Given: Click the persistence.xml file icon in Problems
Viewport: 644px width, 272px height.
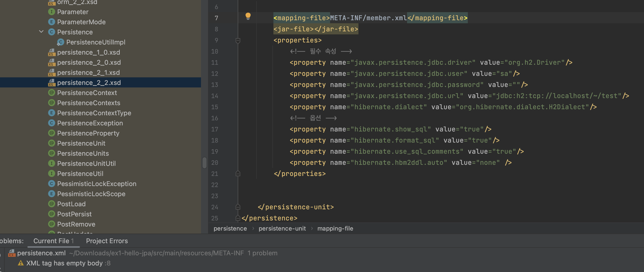Looking at the screenshot, I should tap(12, 253).
